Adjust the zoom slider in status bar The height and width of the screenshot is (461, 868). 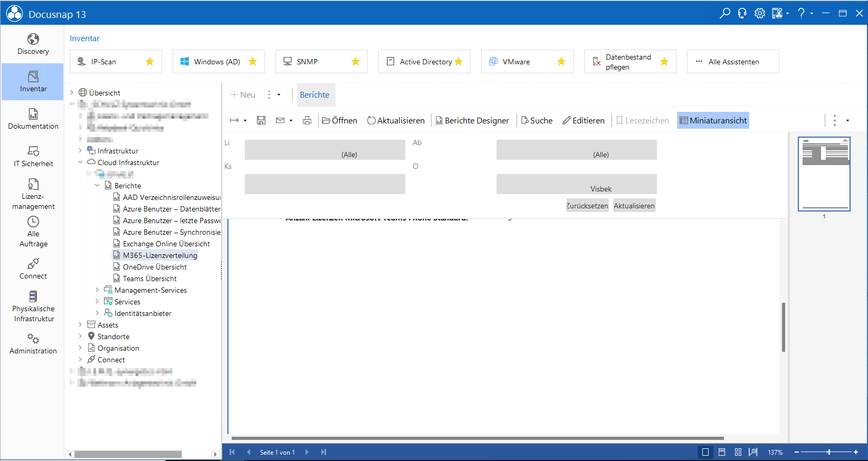828,452
